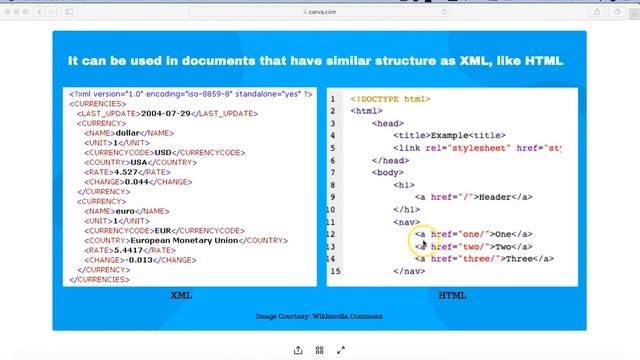Image resolution: width=640 pixels, height=360 pixels.
Task: Click the '<!DOCTYPE html>' line
Action: click(x=390, y=99)
